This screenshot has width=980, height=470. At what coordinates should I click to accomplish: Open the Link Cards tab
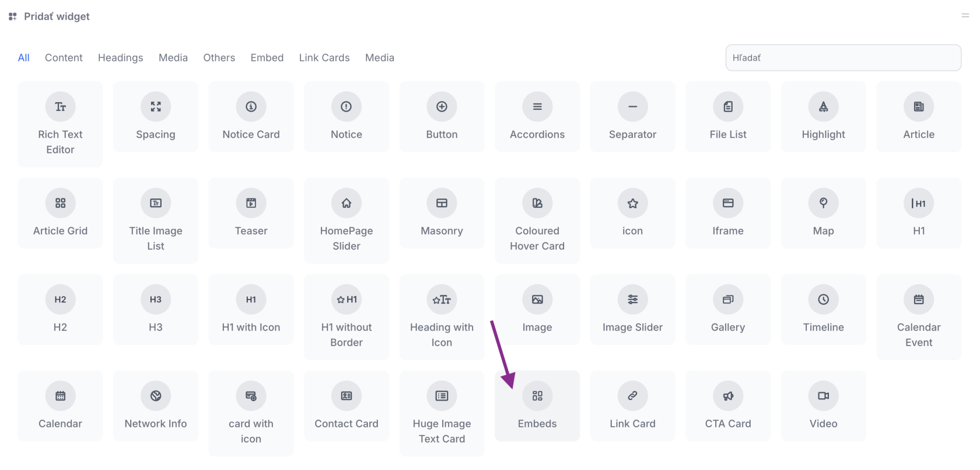pyautogui.click(x=324, y=58)
